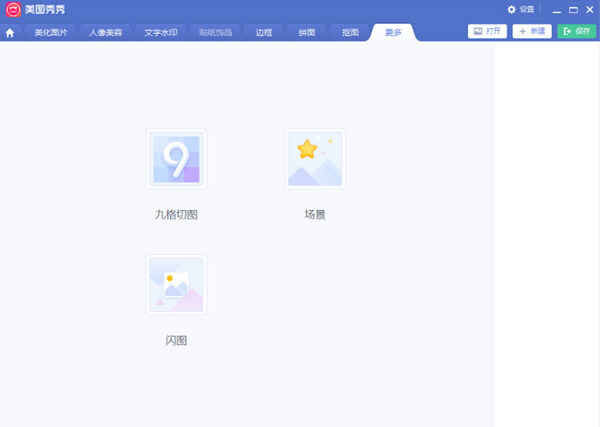Go to the home page icon
The width and height of the screenshot is (600, 427).
pos(10,33)
